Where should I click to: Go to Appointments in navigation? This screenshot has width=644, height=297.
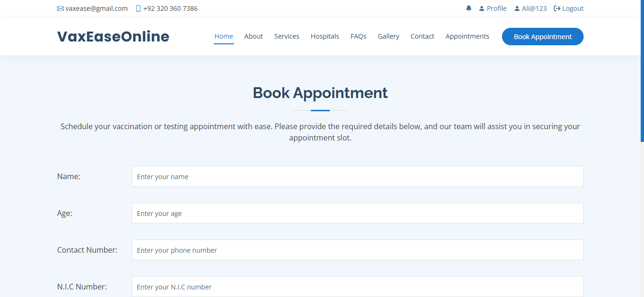[x=467, y=36]
